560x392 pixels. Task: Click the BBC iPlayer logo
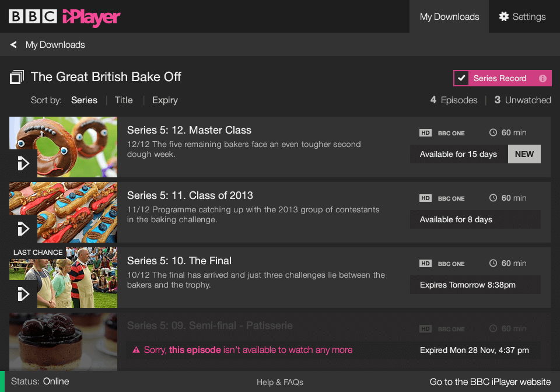[64, 17]
